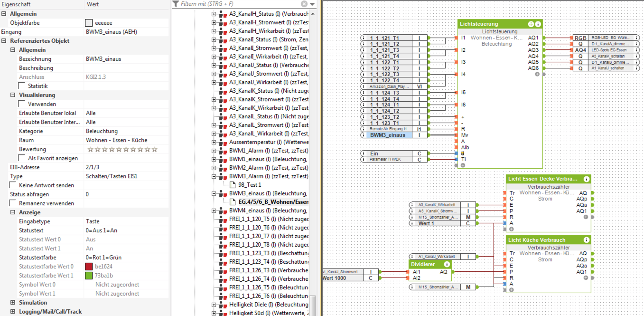
Task: Click the Filtern mit search field
Action: point(237,4)
